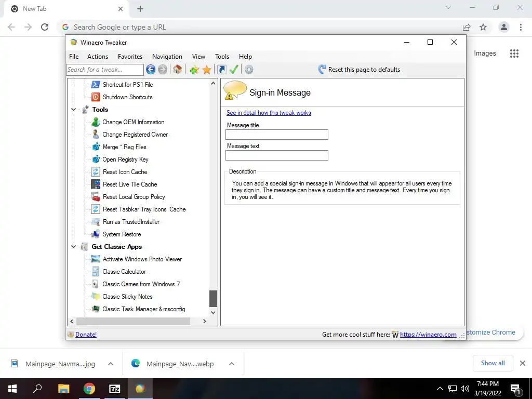Bookmark this tab with the star icon
The width and height of the screenshot is (532, 399).
click(483, 27)
